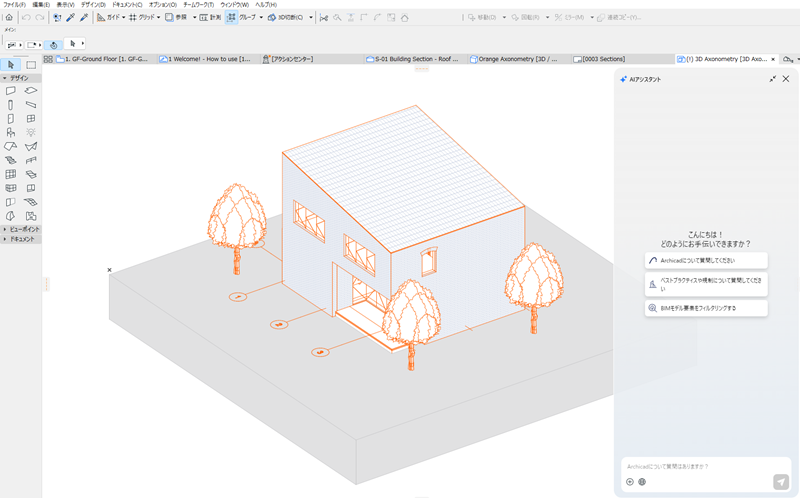800x498 pixels.
Task: Click the Undo arrow
Action: [26, 17]
